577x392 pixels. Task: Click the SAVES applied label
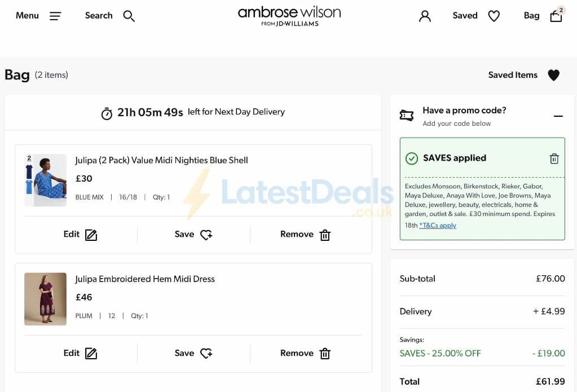tap(455, 158)
